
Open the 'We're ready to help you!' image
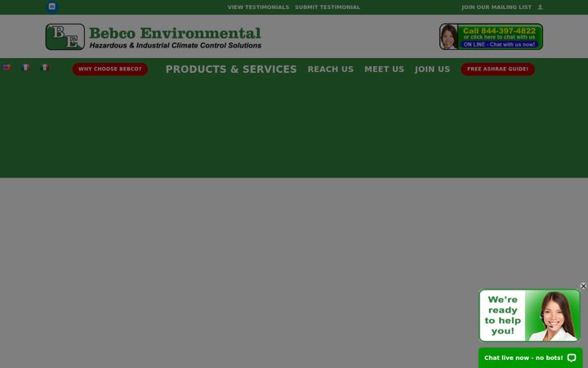529,316
